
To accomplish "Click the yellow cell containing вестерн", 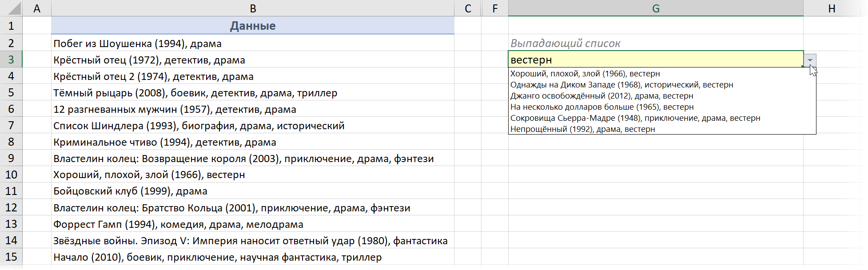I will (x=655, y=60).
